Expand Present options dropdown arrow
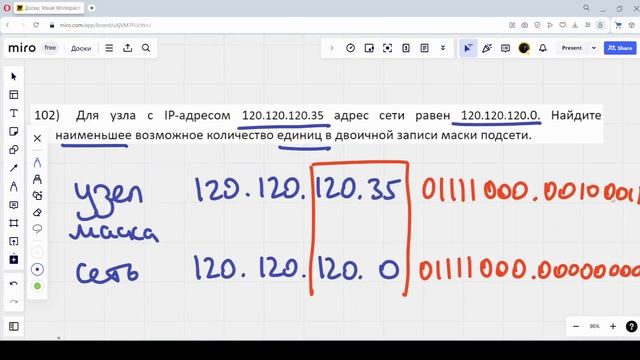Viewport: 640px width, 360px height. [x=594, y=48]
